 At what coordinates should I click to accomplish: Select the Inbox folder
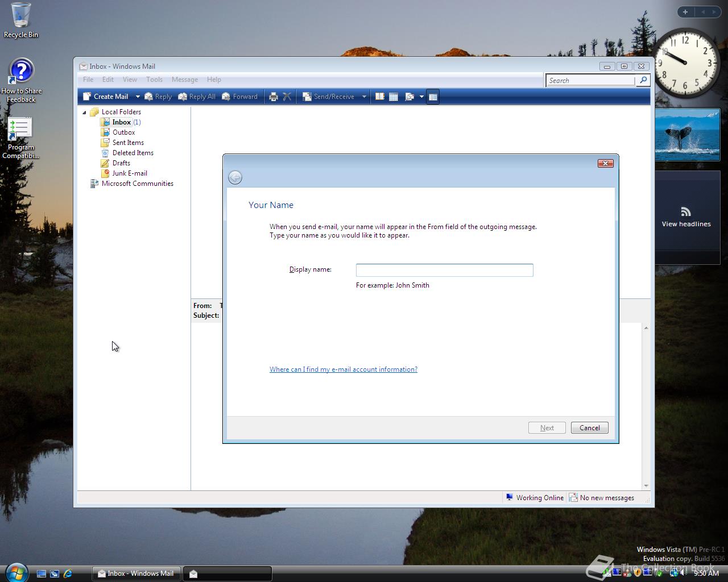pyautogui.click(x=121, y=122)
